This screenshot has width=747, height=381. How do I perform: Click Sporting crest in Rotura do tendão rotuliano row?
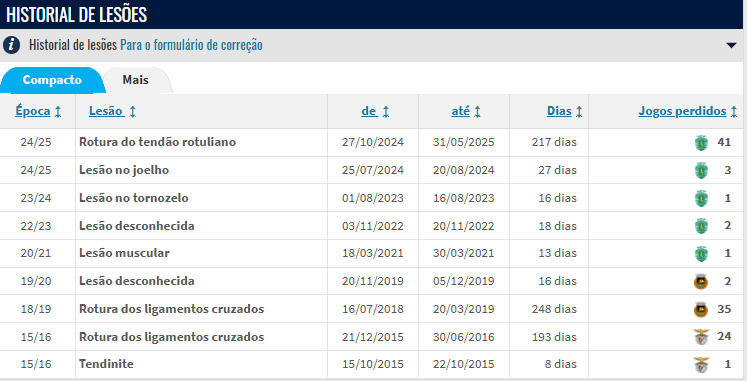[x=701, y=142]
